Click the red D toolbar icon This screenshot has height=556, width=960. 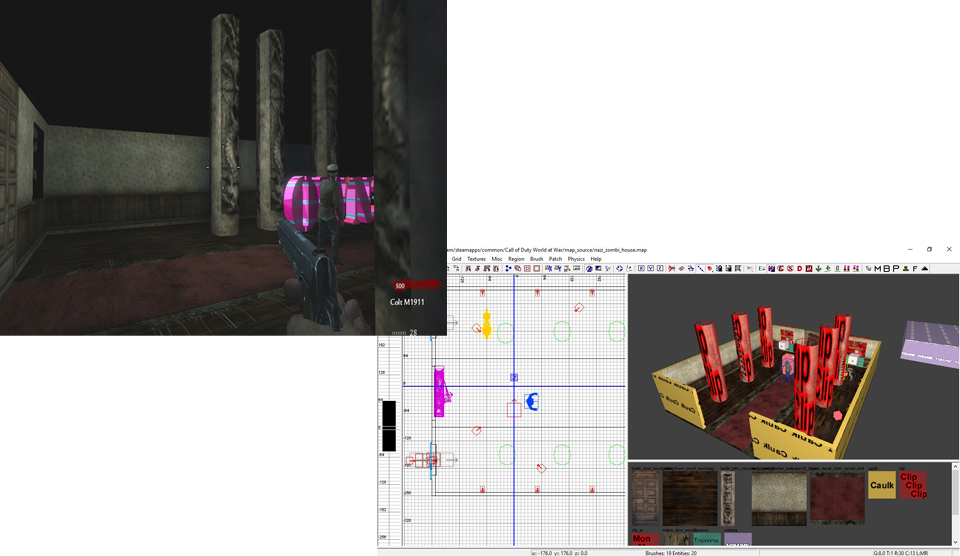pos(800,268)
